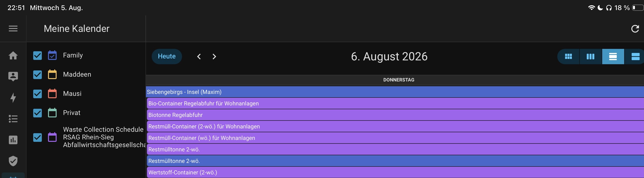Screen dimensions: 644x178
Task: Open Siebengebirgs - Insel (Maxim) event
Action: (395, 92)
